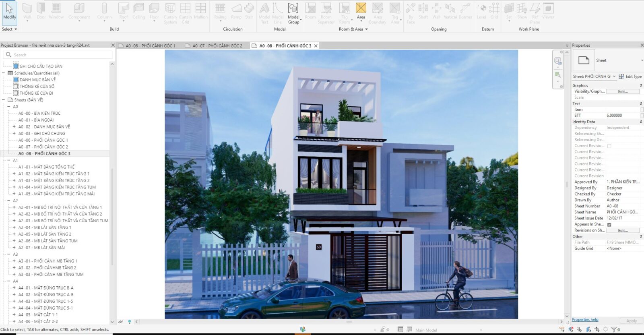644x335 pixels.
Task: Toggle Select Underlay Elements in status bar
Action: (571, 330)
